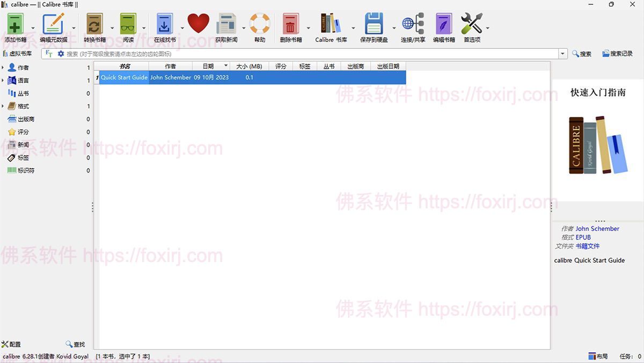Click the red heart donate icon
This screenshot has height=363, width=644.
click(x=198, y=24)
